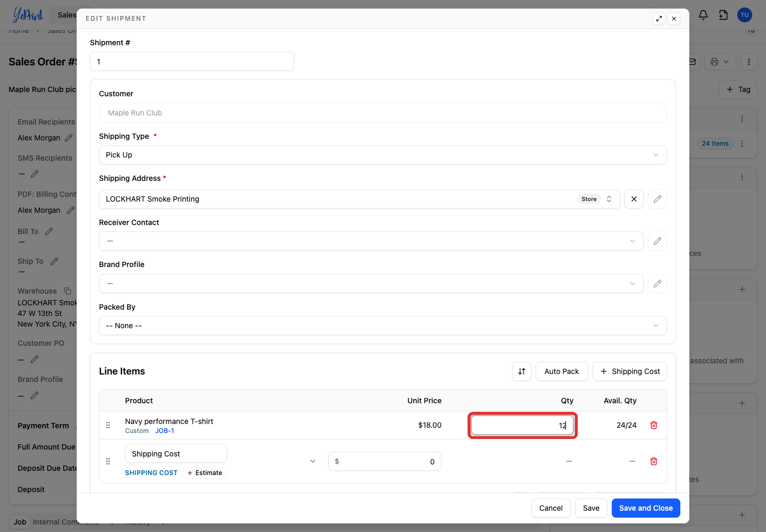Click Save and Close

tap(646, 508)
